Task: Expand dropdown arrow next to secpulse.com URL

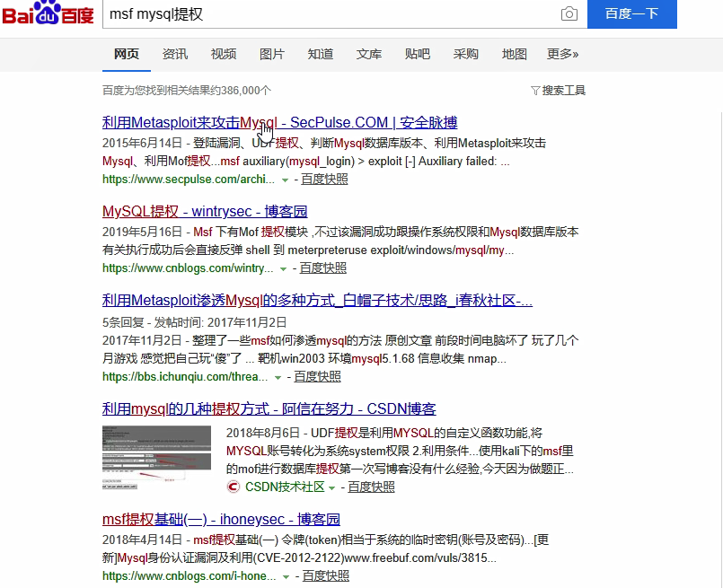Action: (285, 180)
